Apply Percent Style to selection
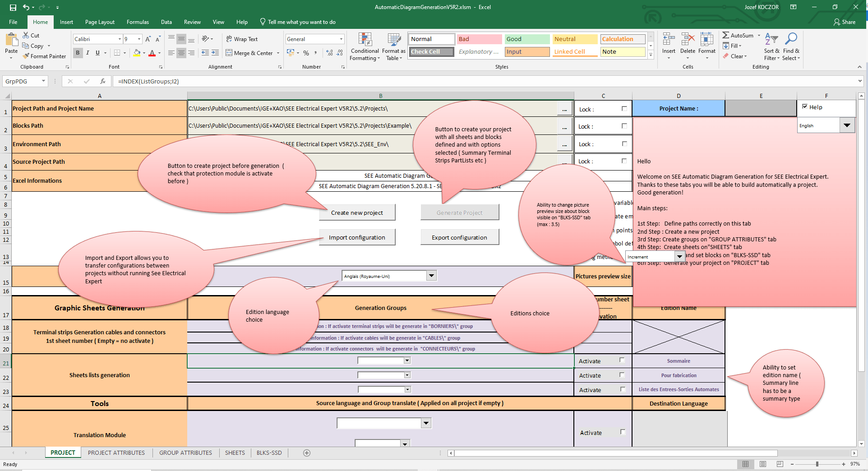This screenshot has height=471, width=868. (306, 53)
